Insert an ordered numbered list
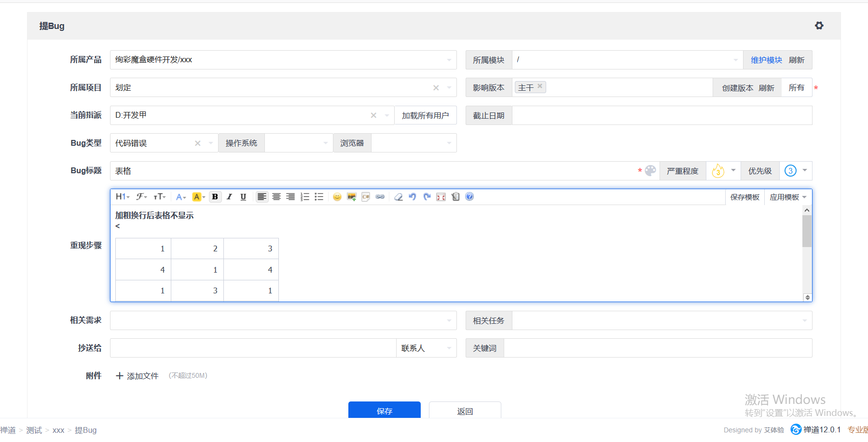Image resolution: width=868 pixels, height=442 pixels. coord(305,197)
